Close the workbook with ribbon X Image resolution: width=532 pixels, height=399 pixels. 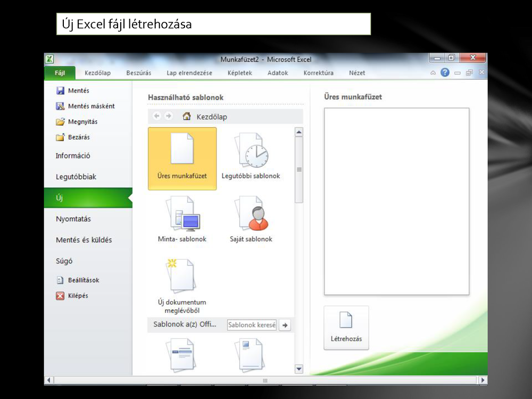(x=481, y=72)
